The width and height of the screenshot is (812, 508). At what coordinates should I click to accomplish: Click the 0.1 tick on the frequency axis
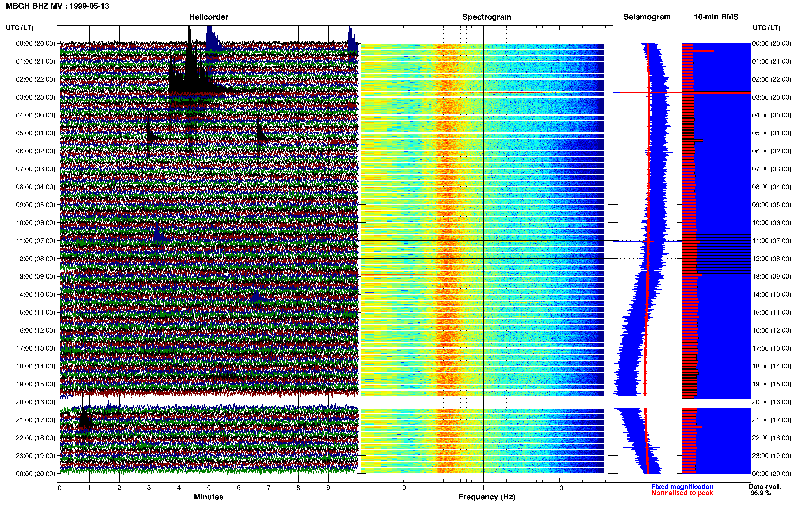(407, 487)
